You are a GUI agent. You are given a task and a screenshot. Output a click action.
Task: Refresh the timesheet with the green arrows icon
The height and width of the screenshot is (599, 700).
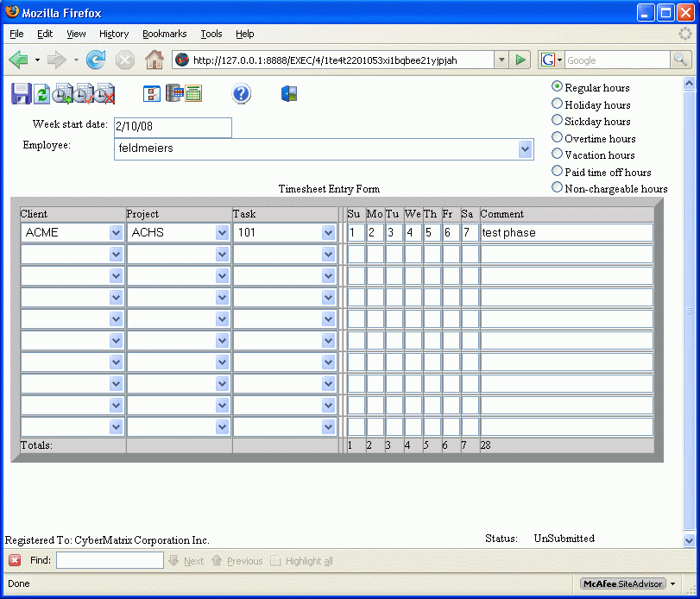pos(42,94)
